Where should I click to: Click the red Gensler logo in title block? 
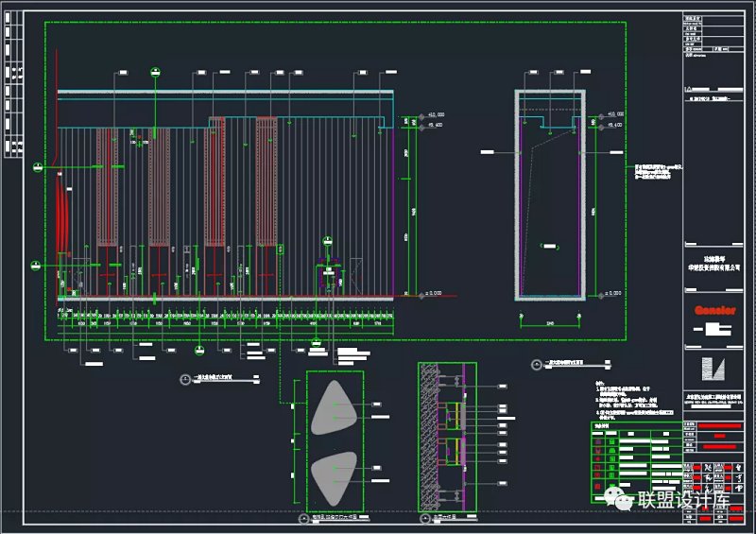[x=713, y=308]
